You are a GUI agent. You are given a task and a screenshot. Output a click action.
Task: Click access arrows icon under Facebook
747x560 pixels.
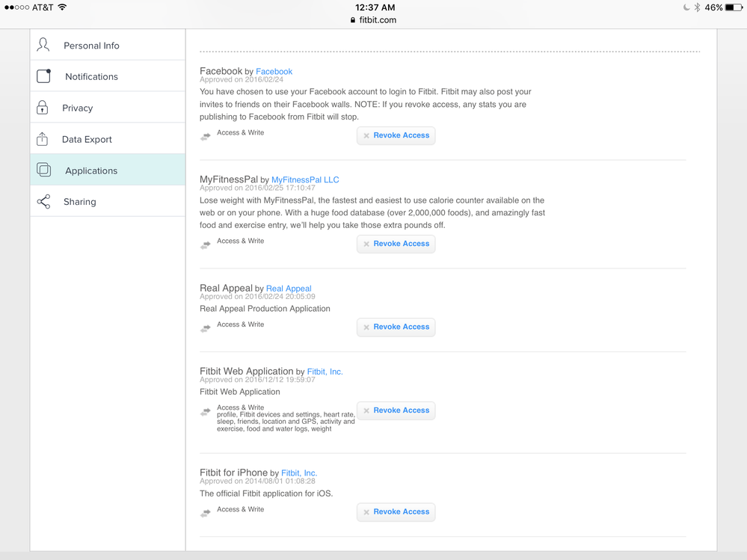coord(206,137)
